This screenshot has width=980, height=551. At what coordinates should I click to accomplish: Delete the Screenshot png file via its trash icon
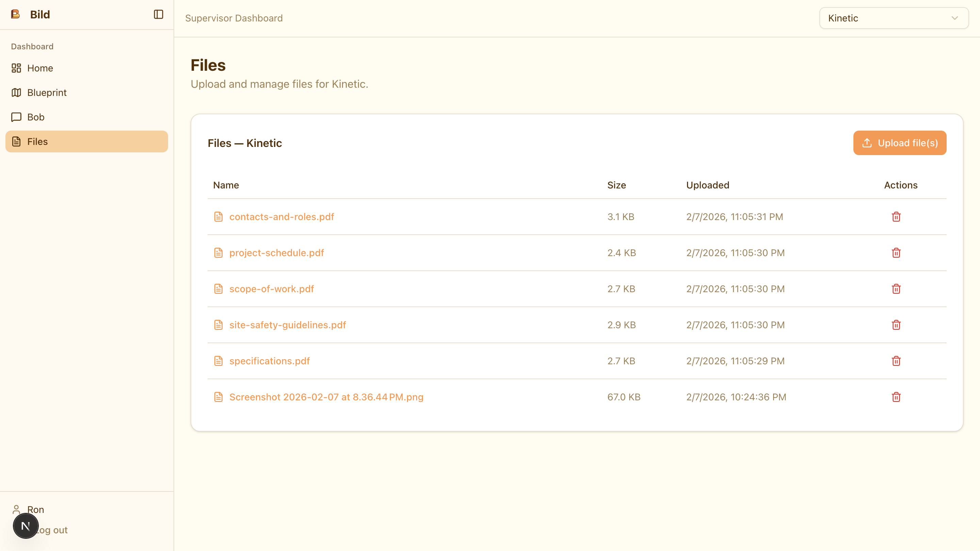tap(896, 397)
